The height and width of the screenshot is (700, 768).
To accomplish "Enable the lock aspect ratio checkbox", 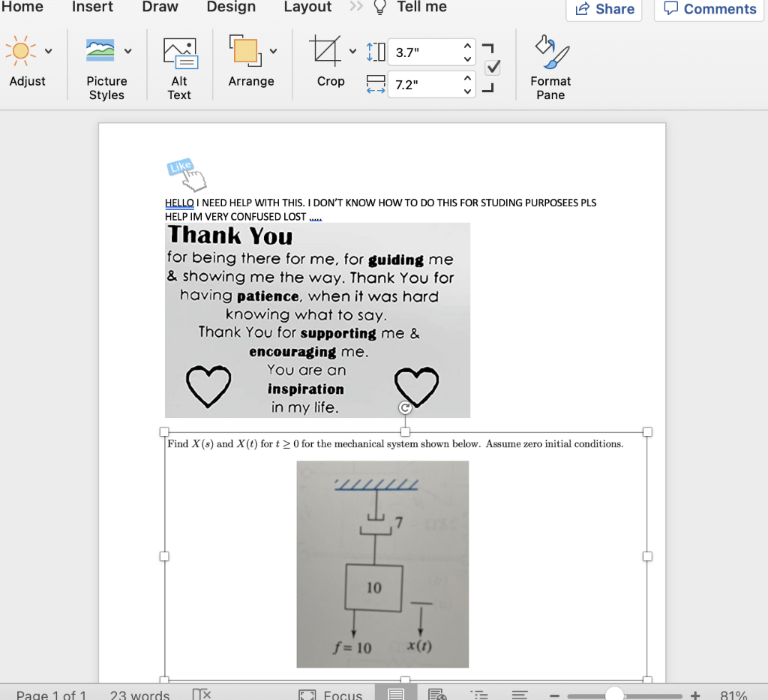I will click(x=492, y=68).
